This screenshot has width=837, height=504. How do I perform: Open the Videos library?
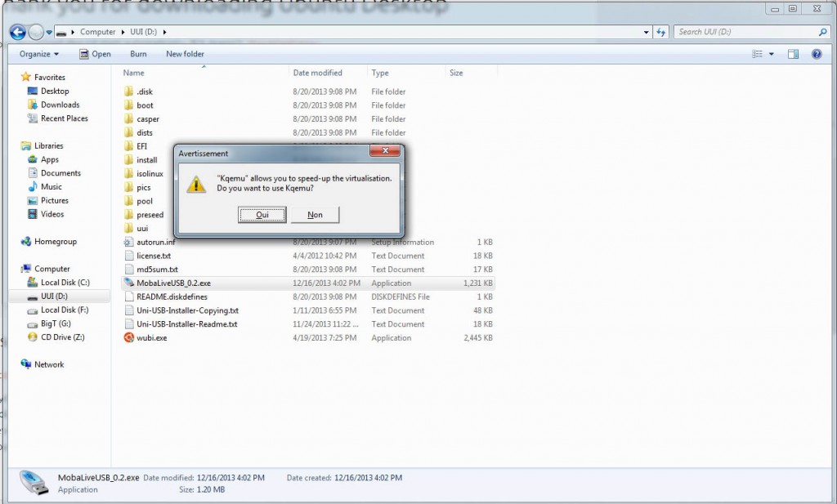[x=52, y=214]
